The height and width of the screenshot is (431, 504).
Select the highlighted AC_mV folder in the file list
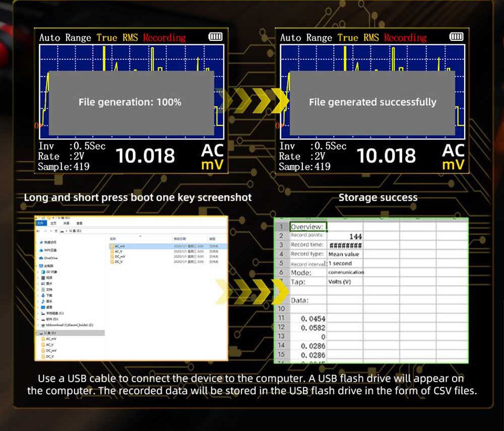point(119,246)
